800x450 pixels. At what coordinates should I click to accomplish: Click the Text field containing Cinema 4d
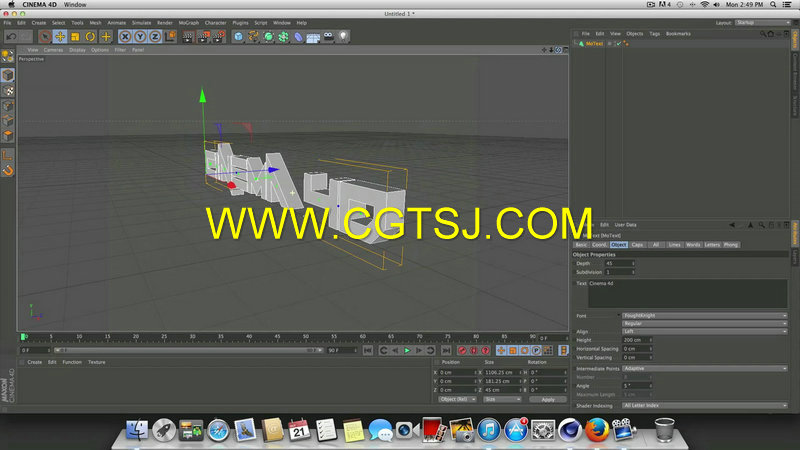point(688,293)
